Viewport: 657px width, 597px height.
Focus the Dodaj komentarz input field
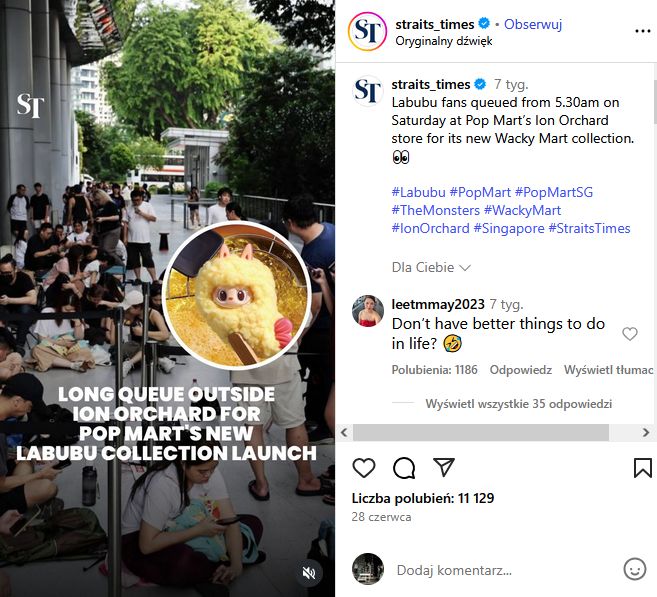(500, 570)
